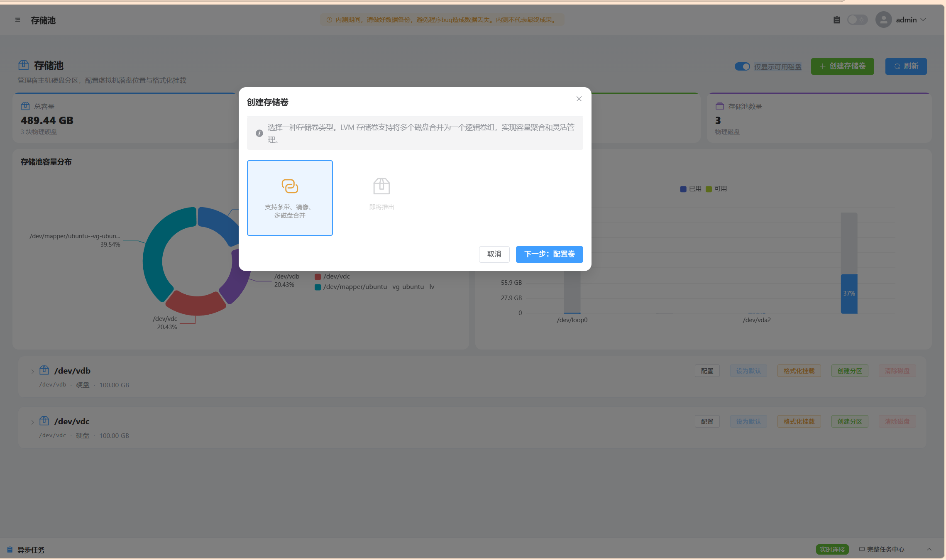Click the 异步任务 clipboard icon in footer
Image resolution: width=946 pixels, height=560 pixels.
10,550
